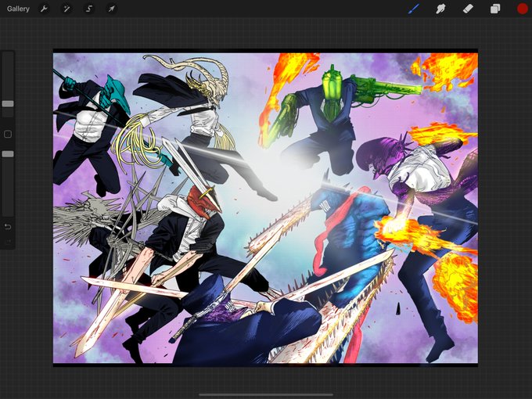Open the Adjustments magic wand menu
Viewport: 532px width, 399px height.
click(66, 9)
